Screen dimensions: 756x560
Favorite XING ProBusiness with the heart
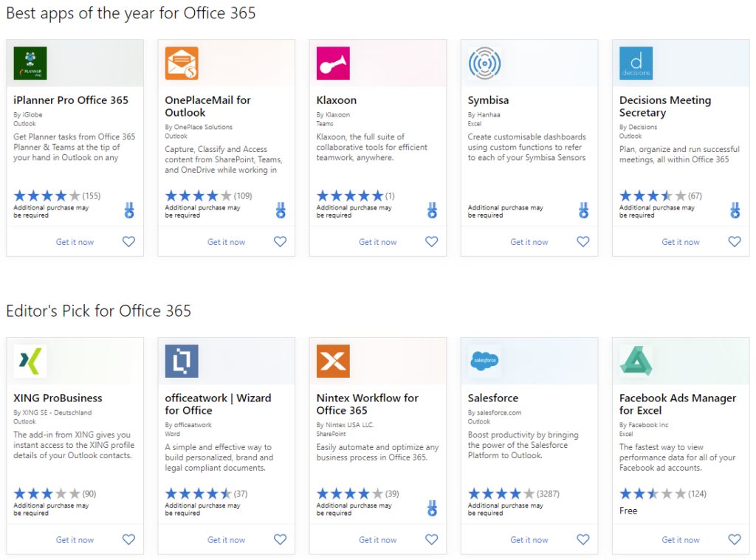point(128,539)
